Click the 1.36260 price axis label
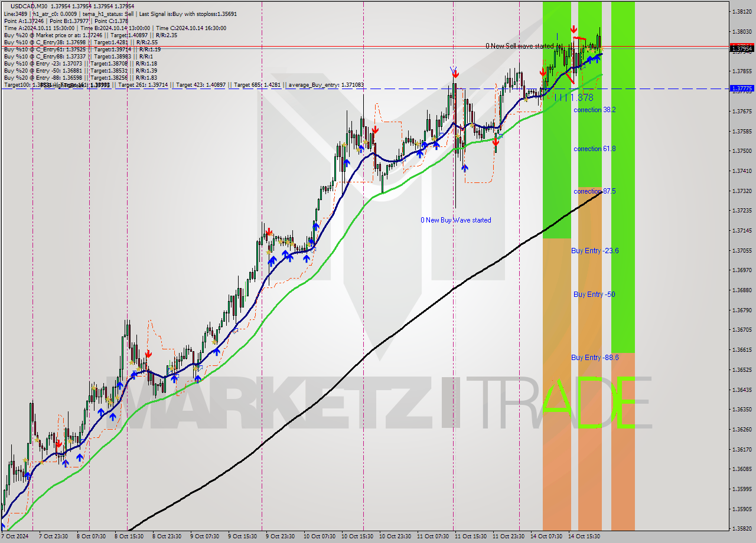 [742, 429]
